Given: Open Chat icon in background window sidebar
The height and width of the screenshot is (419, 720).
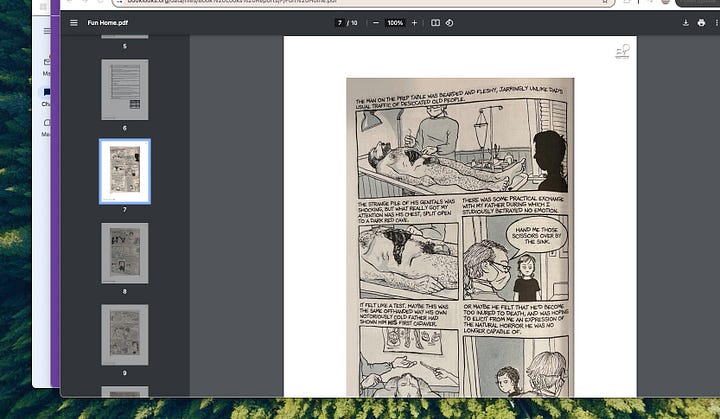Looking at the screenshot, I should [46, 93].
